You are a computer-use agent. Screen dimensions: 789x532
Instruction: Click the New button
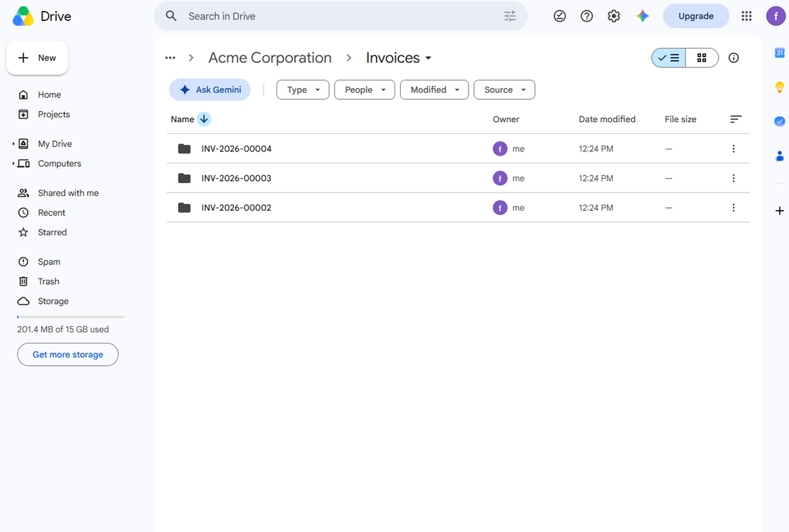coord(37,58)
